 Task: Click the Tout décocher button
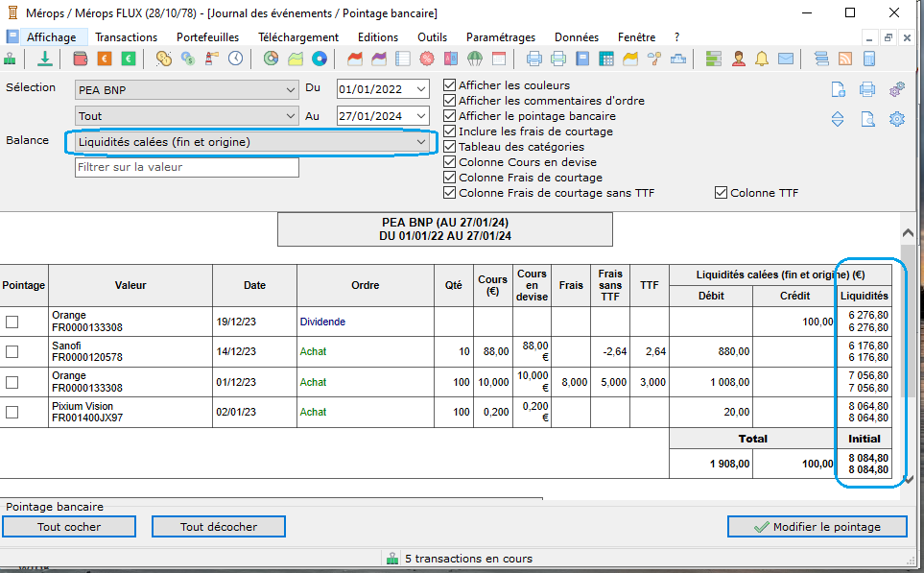click(x=219, y=527)
